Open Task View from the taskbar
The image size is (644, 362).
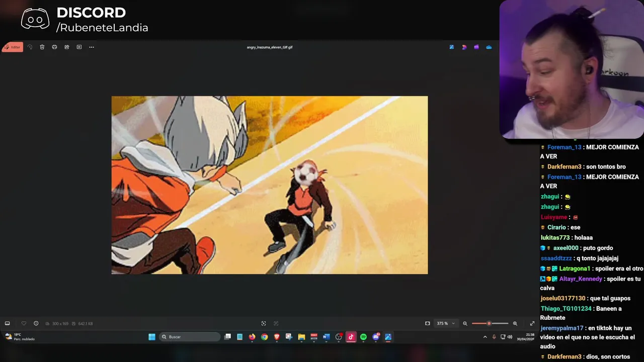[x=227, y=337]
